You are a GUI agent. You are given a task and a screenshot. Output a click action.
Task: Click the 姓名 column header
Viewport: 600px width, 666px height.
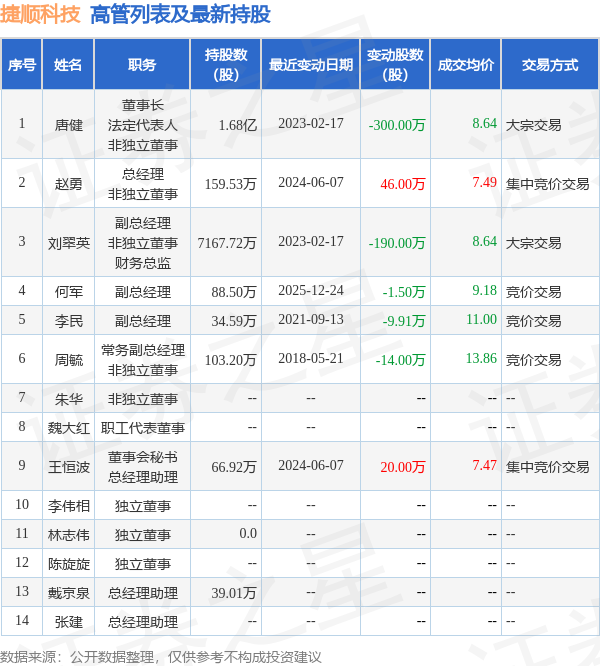click(68, 65)
